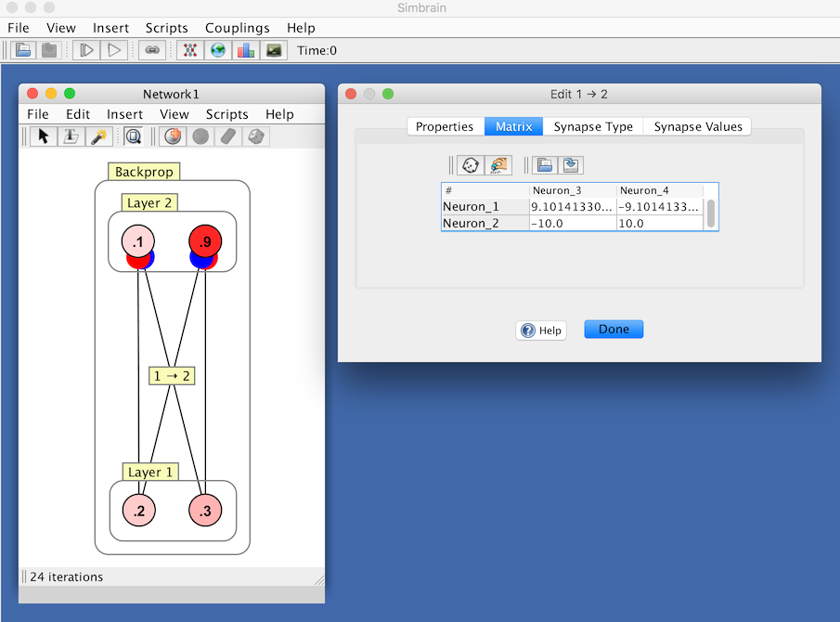The image size is (840, 622).
Task: Click the add neuron icon
Action: tap(173, 136)
